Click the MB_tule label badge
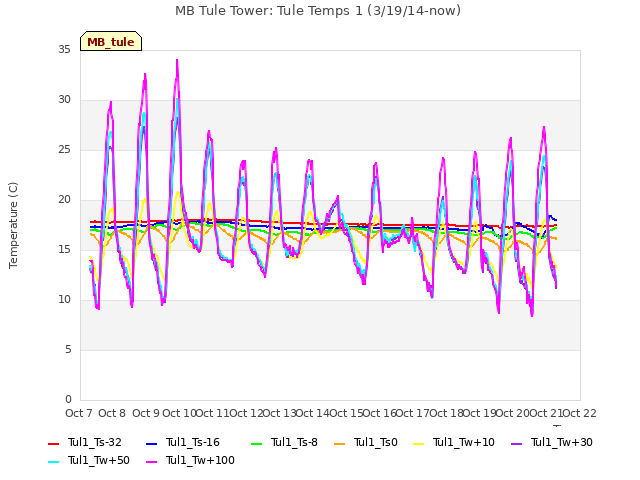640x480 pixels. tap(111, 41)
